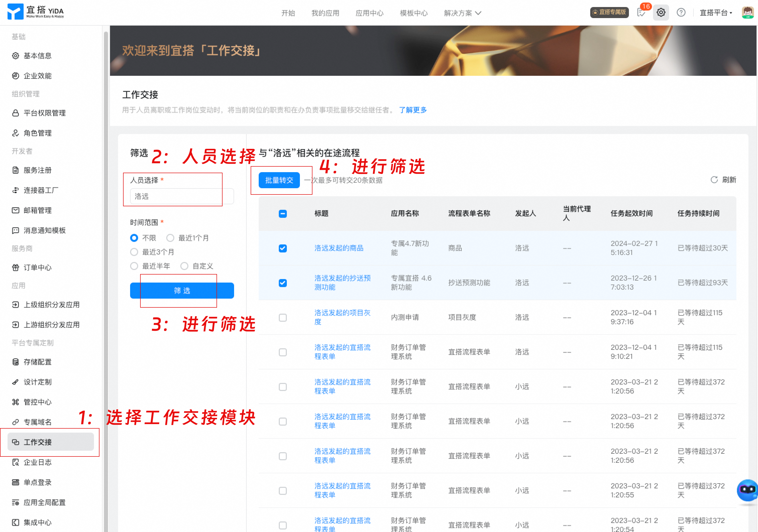Open the 洛远发起的项目灰度 link
This screenshot has width=758, height=532.
(x=342, y=317)
